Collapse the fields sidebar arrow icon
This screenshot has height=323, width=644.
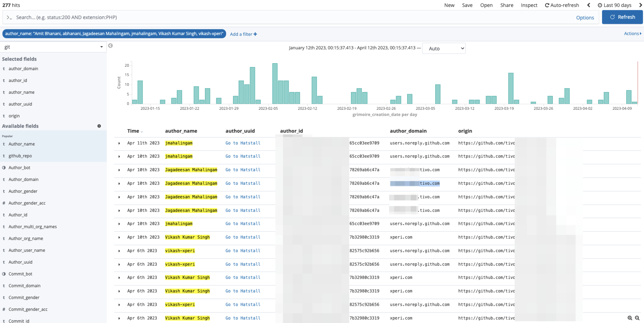pyautogui.click(x=110, y=45)
